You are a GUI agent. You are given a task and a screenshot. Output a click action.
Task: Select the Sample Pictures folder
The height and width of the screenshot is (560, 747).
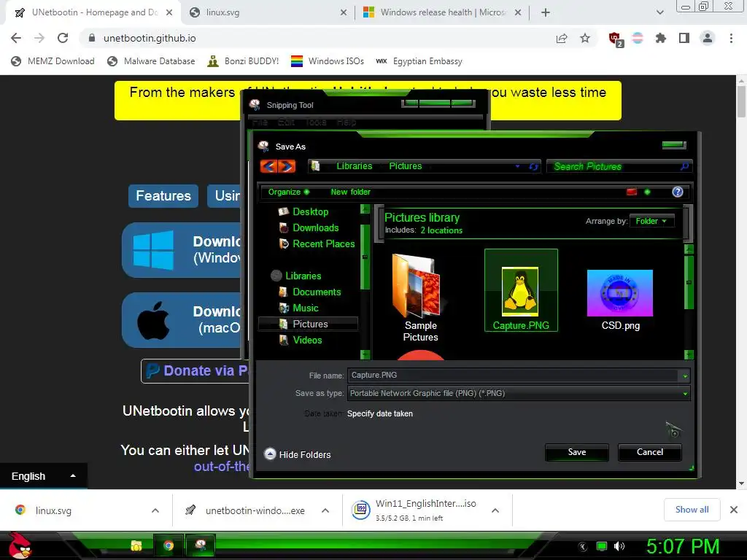click(420, 297)
